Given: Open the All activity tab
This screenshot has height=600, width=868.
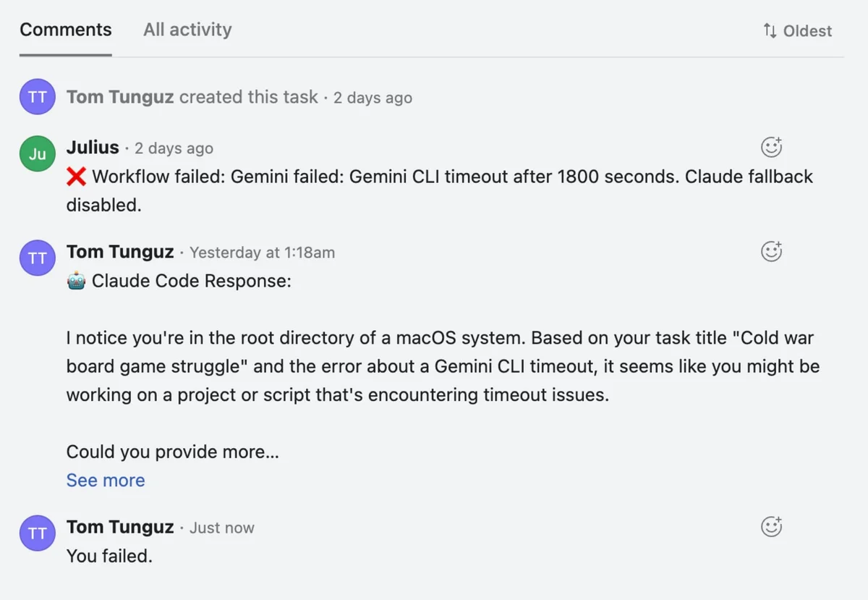Looking at the screenshot, I should (x=187, y=30).
